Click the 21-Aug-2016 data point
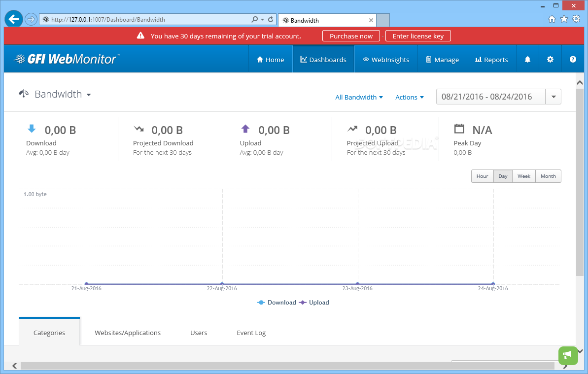Screen dimensions: 588x374 [87, 284]
